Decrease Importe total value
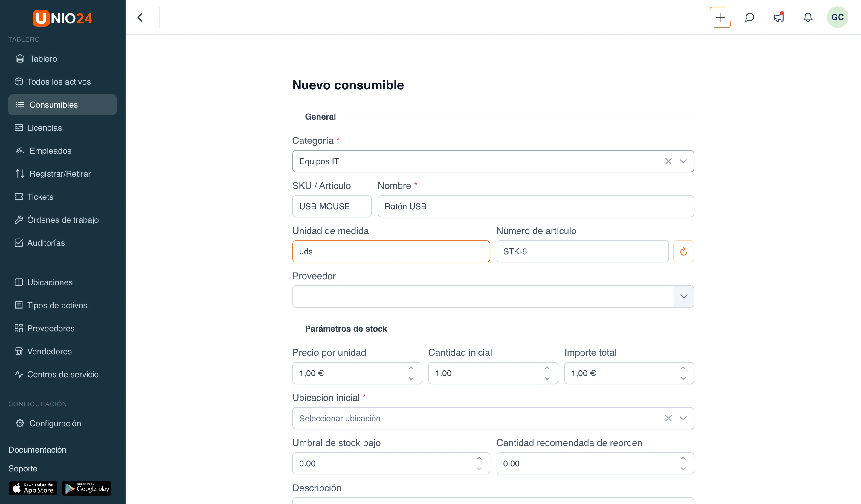This screenshot has height=504, width=861. [683, 378]
